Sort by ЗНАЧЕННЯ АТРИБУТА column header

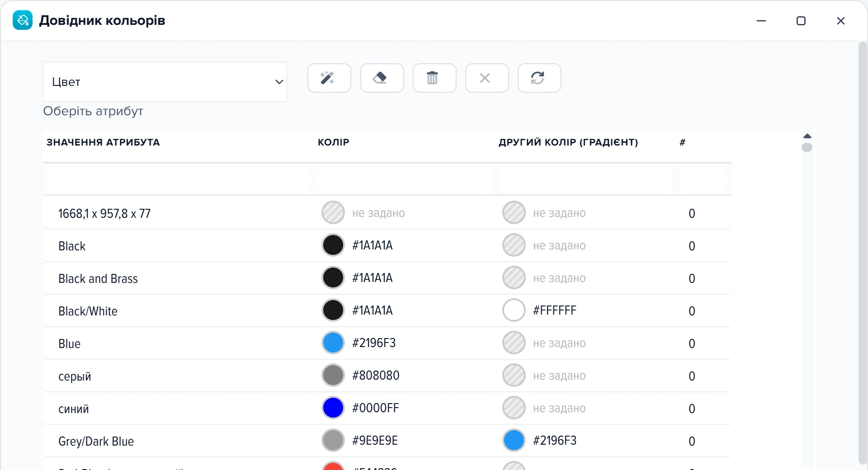click(103, 142)
